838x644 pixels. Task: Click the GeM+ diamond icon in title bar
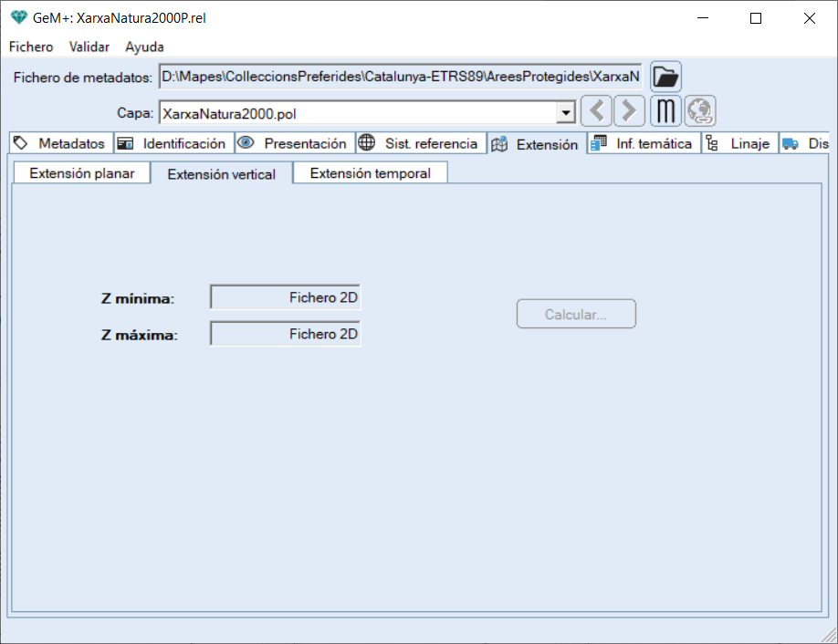pos(18,17)
